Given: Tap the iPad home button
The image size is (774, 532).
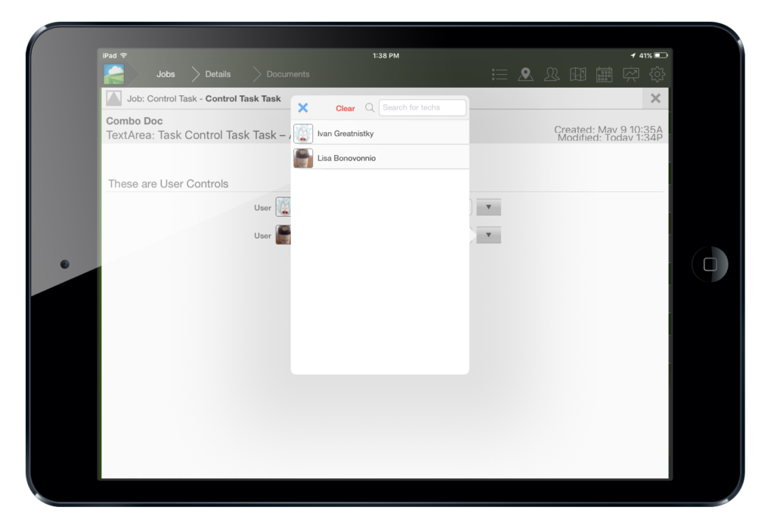Looking at the screenshot, I should pyautogui.click(x=710, y=264).
